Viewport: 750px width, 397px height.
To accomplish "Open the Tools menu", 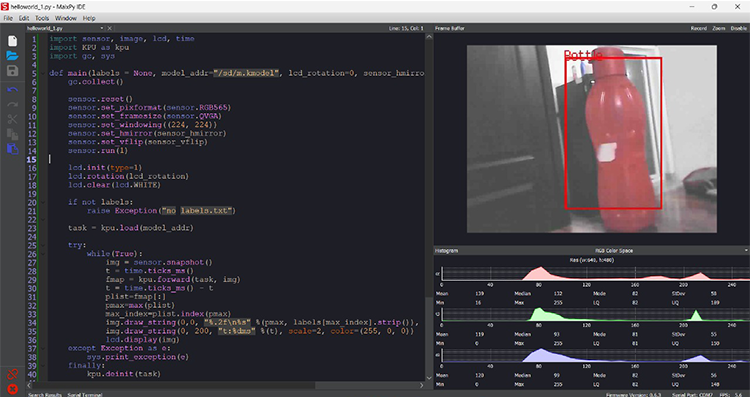I will tap(42, 18).
